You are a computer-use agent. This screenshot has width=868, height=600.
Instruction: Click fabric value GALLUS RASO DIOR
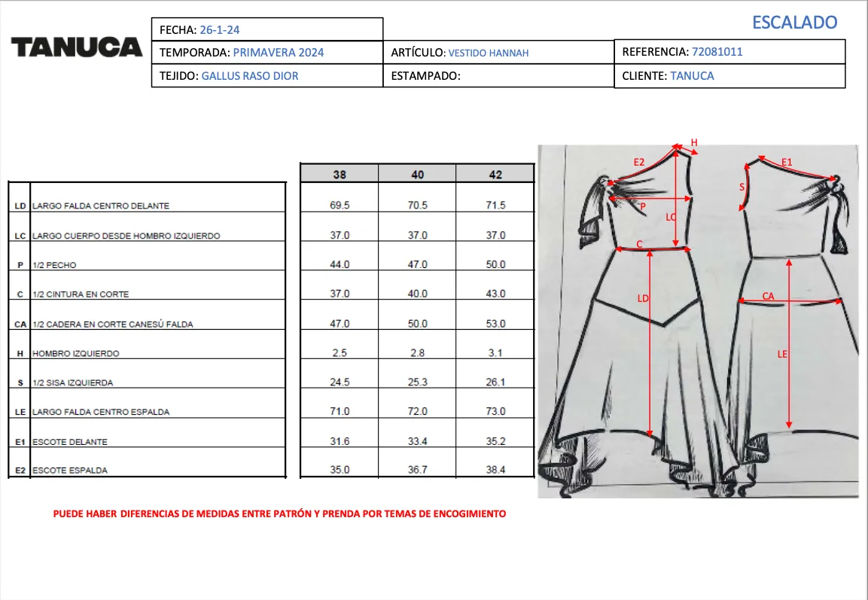[x=250, y=76]
